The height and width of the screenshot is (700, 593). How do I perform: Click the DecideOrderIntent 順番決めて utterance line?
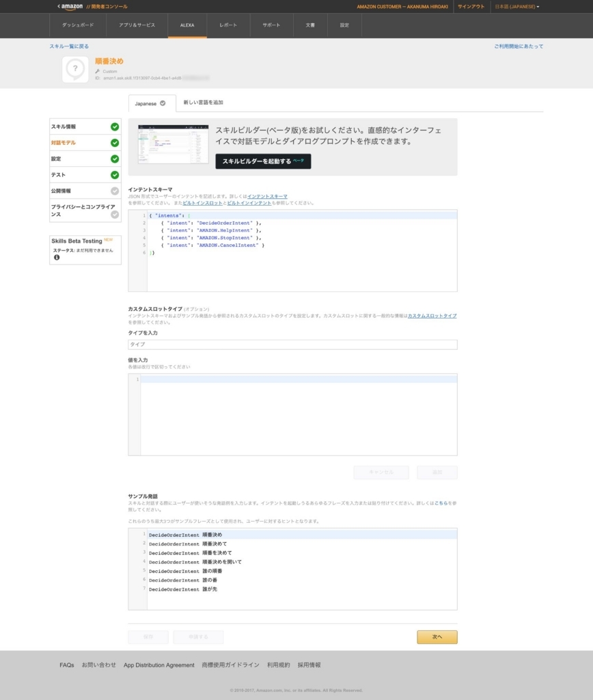point(188,544)
